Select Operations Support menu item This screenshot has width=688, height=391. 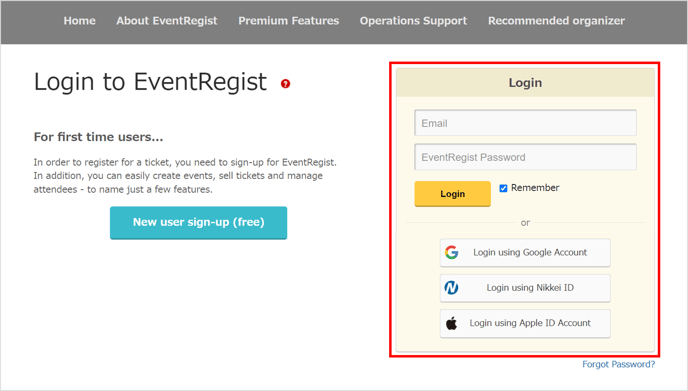tap(413, 21)
